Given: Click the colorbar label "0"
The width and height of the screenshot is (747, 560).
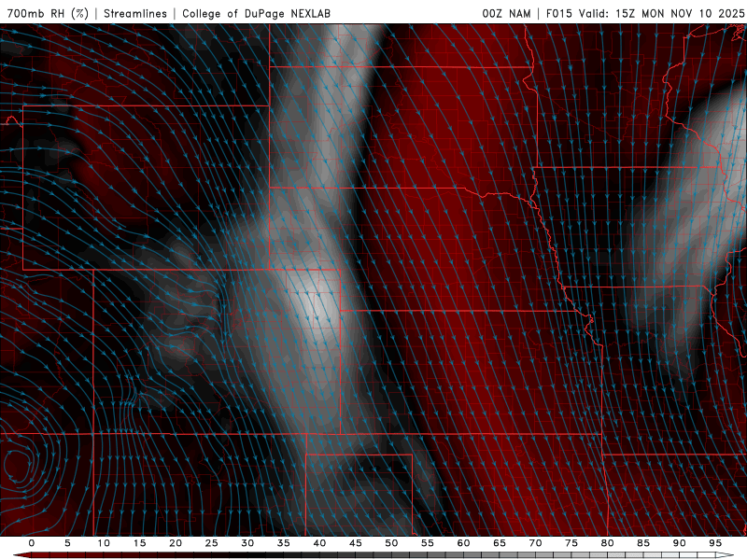Looking at the screenshot, I should pos(32,543).
